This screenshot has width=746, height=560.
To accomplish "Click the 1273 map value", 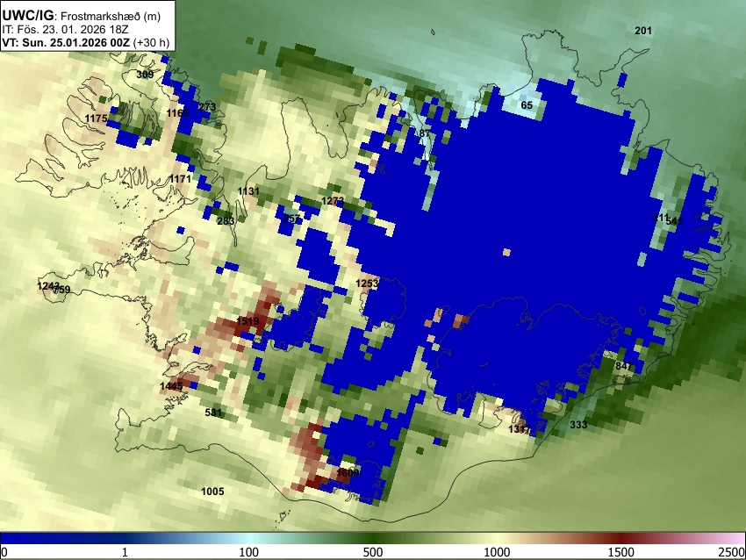I will click(x=333, y=201).
